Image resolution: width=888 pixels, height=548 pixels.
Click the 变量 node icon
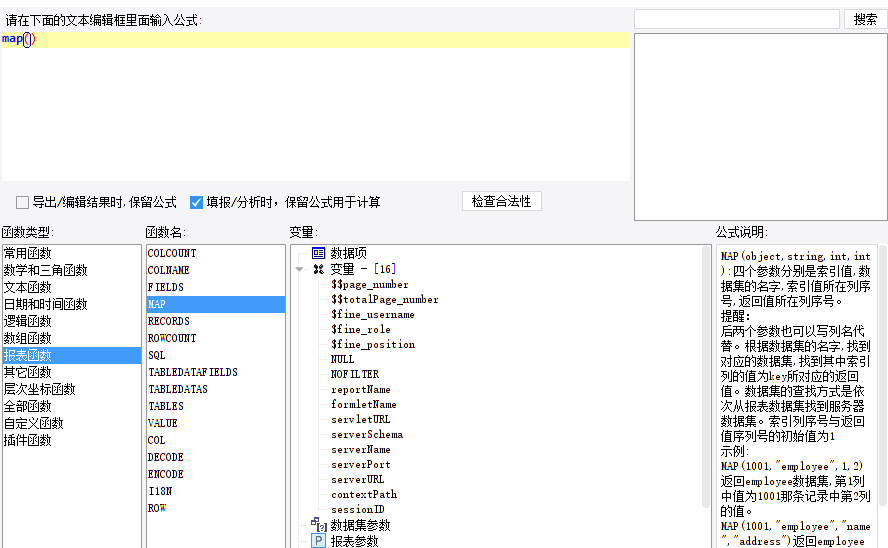click(x=318, y=269)
